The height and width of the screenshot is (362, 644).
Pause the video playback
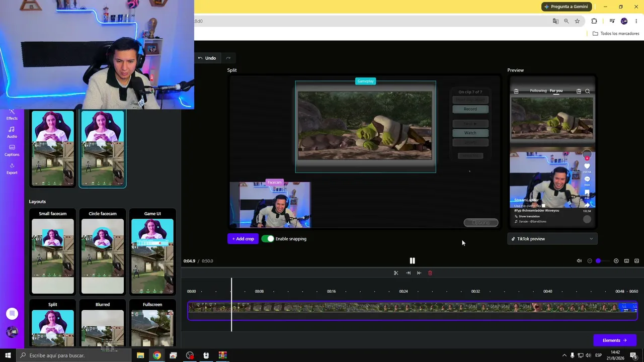point(412,260)
